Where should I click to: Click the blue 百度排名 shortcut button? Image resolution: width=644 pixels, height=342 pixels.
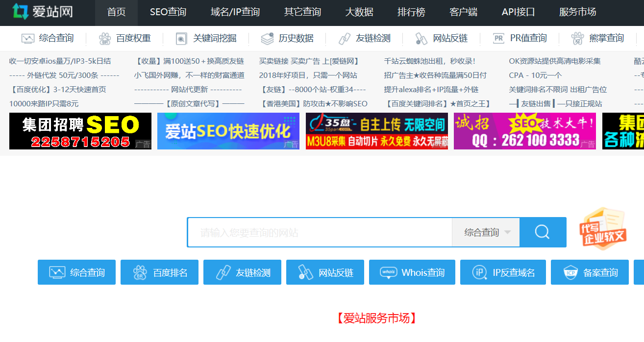[159, 272]
